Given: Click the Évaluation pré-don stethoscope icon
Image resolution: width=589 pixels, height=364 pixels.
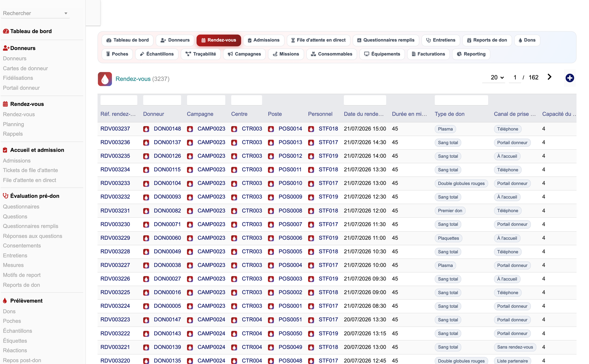Looking at the screenshot, I should pos(5,196).
